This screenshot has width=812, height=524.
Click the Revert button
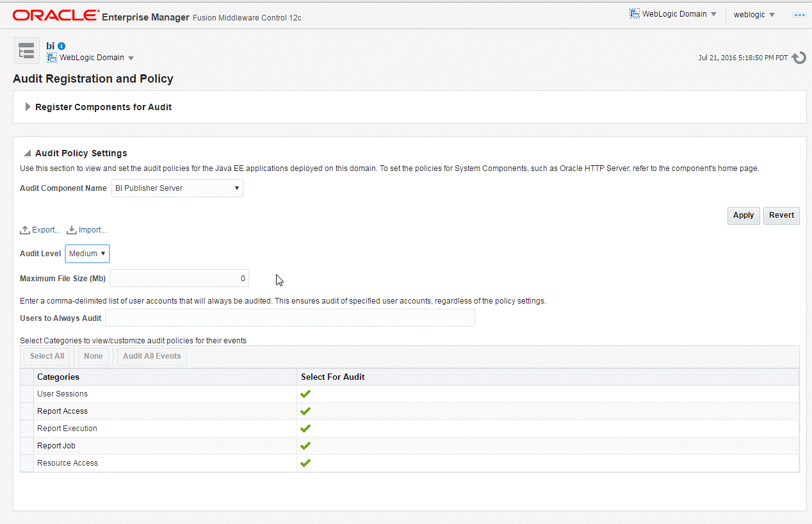tap(781, 215)
